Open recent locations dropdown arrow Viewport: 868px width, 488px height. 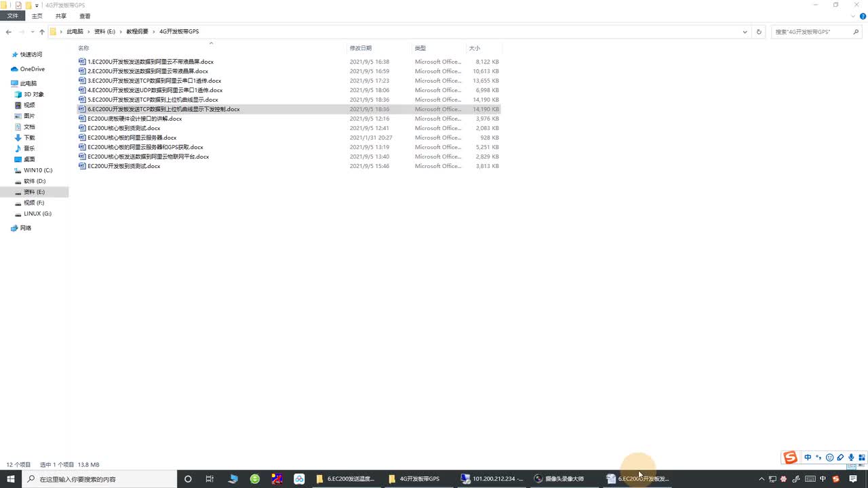[x=33, y=32]
